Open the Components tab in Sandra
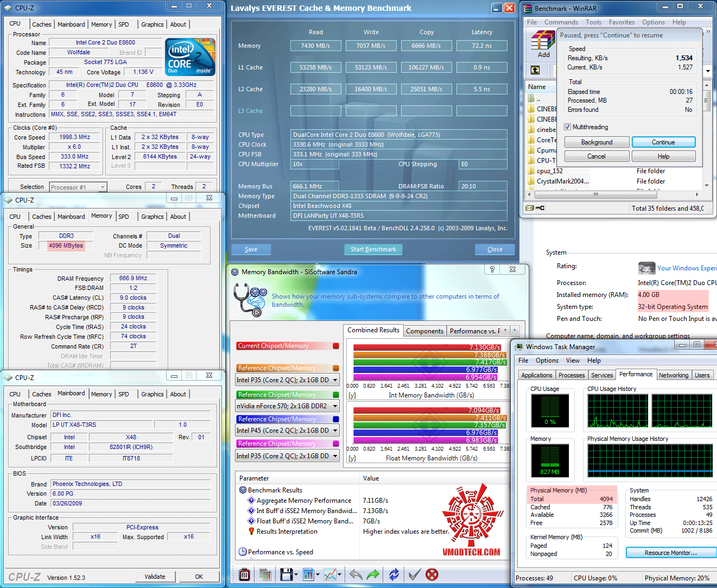Viewport: 717px width, 588px height. pos(424,331)
